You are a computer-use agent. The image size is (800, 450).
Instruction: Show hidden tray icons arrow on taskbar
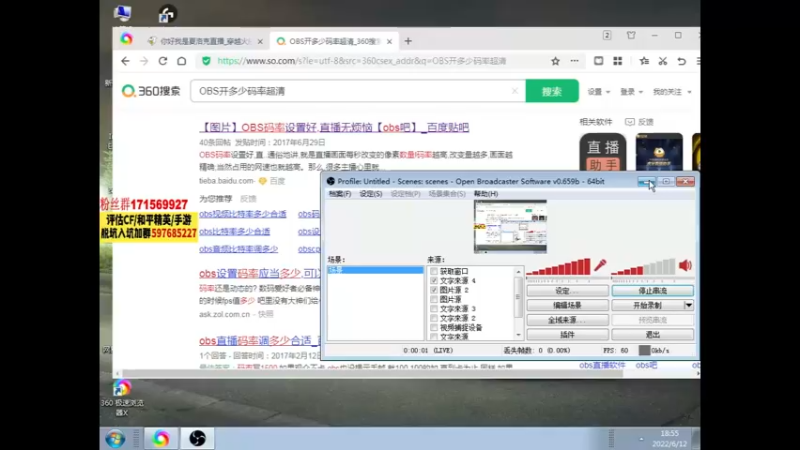tap(641, 439)
